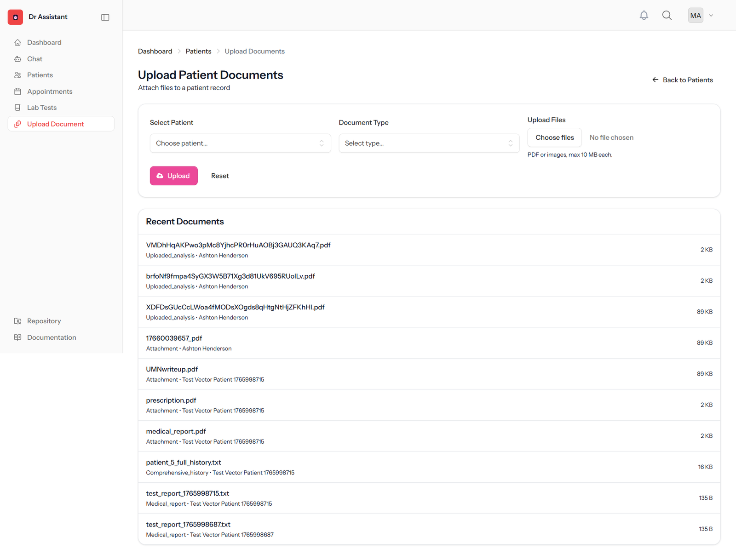736x560 pixels.
Task: Click the Choose files button
Action: [554, 137]
